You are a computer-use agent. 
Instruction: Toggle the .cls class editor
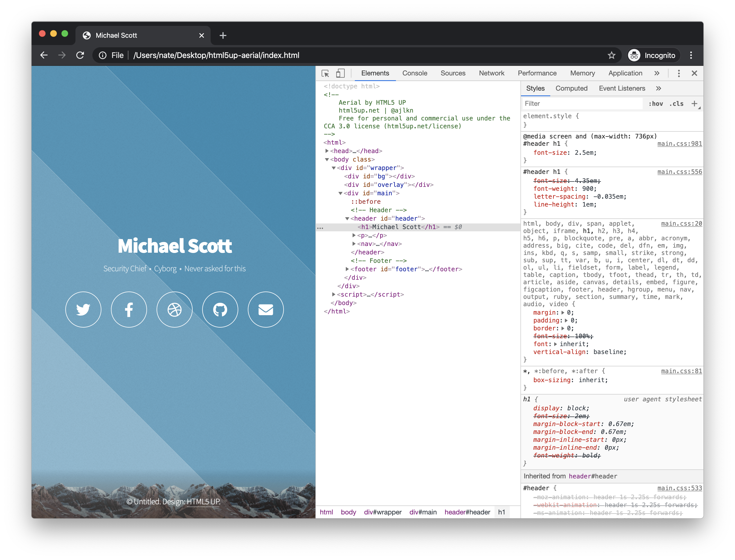click(x=676, y=104)
